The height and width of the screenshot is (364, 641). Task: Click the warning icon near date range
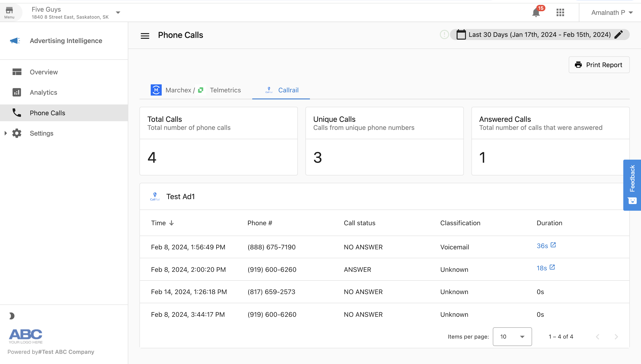pyautogui.click(x=444, y=34)
